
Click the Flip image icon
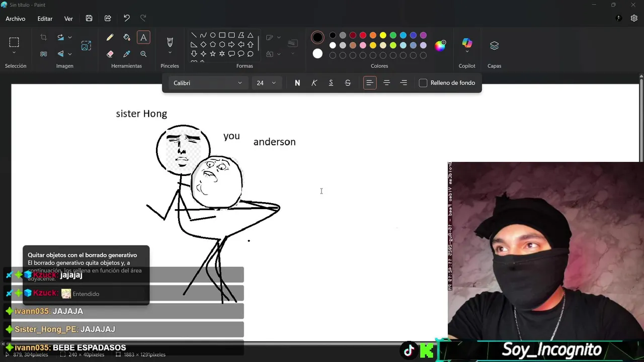pos(60,54)
